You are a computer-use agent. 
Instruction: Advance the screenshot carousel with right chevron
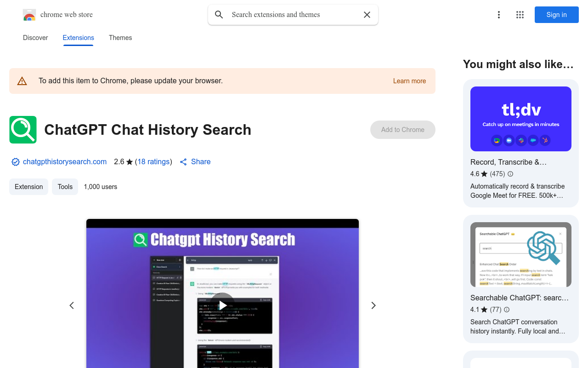click(373, 305)
